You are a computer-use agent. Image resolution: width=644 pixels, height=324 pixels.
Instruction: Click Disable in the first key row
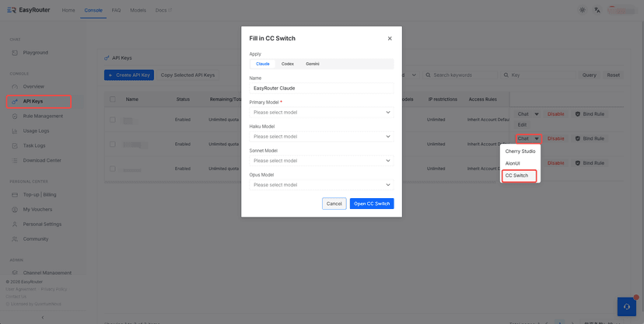pos(555,114)
